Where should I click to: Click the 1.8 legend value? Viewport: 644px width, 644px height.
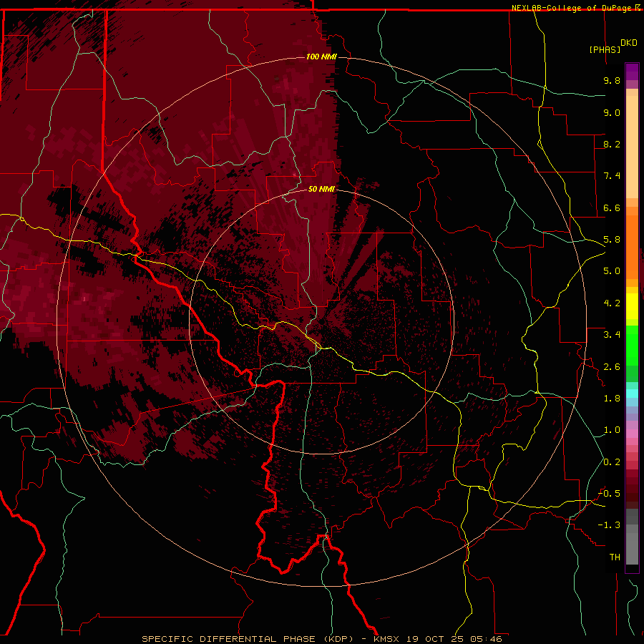point(612,399)
